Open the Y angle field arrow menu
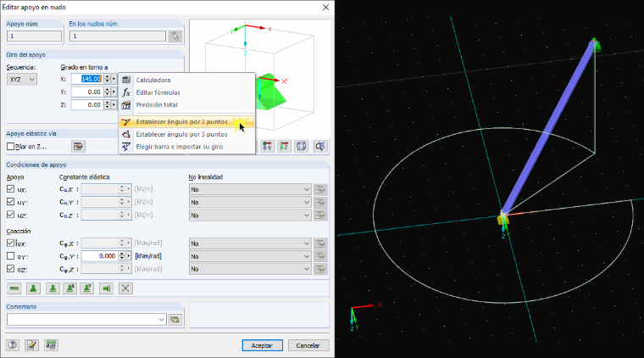The width and height of the screenshot is (644, 358). (x=114, y=92)
